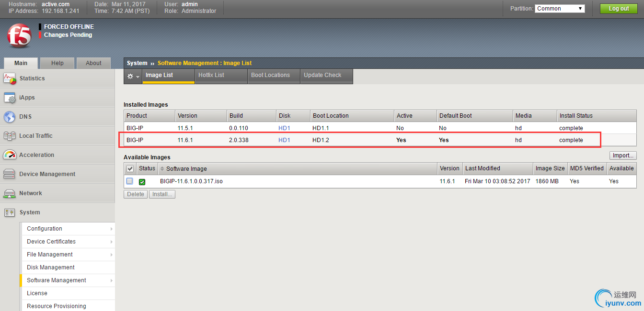This screenshot has height=311, width=644.
Task: Click the Acceleration gauge icon
Action: click(10, 155)
